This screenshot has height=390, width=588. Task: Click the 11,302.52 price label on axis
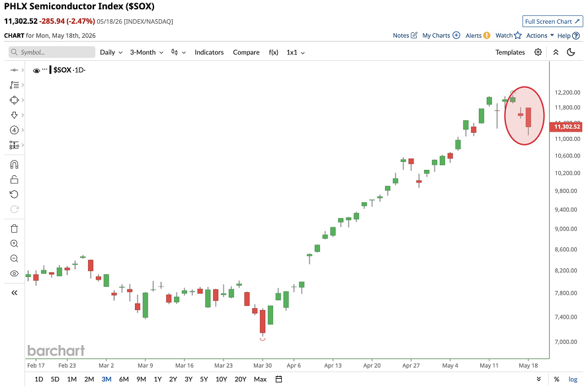click(567, 127)
